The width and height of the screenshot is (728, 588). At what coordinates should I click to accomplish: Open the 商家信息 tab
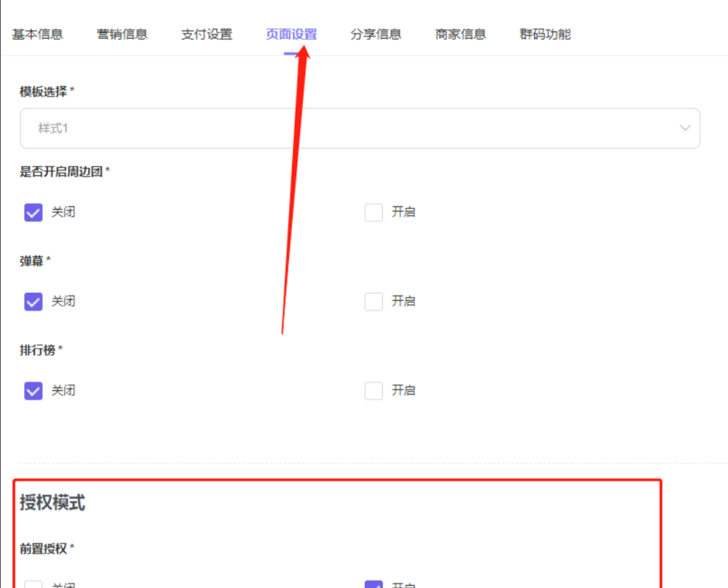click(460, 34)
